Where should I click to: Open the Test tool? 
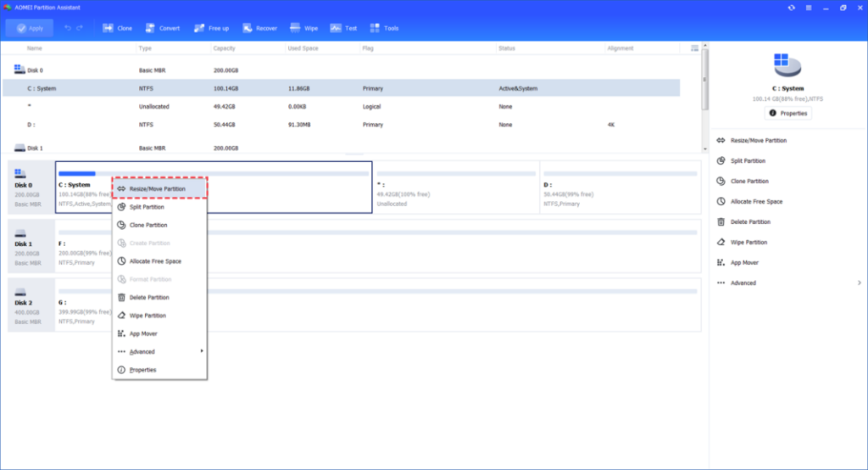pos(336,28)
